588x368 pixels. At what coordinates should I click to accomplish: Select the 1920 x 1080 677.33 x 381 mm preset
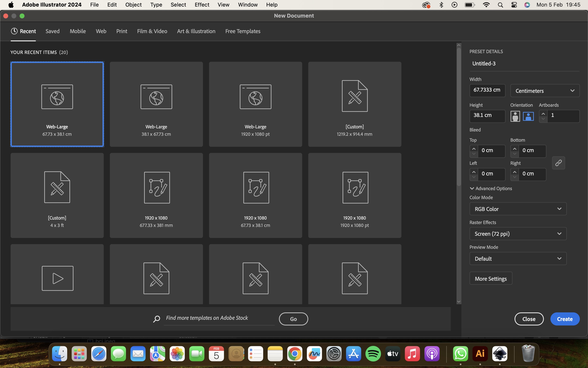[x=156, y=195]
